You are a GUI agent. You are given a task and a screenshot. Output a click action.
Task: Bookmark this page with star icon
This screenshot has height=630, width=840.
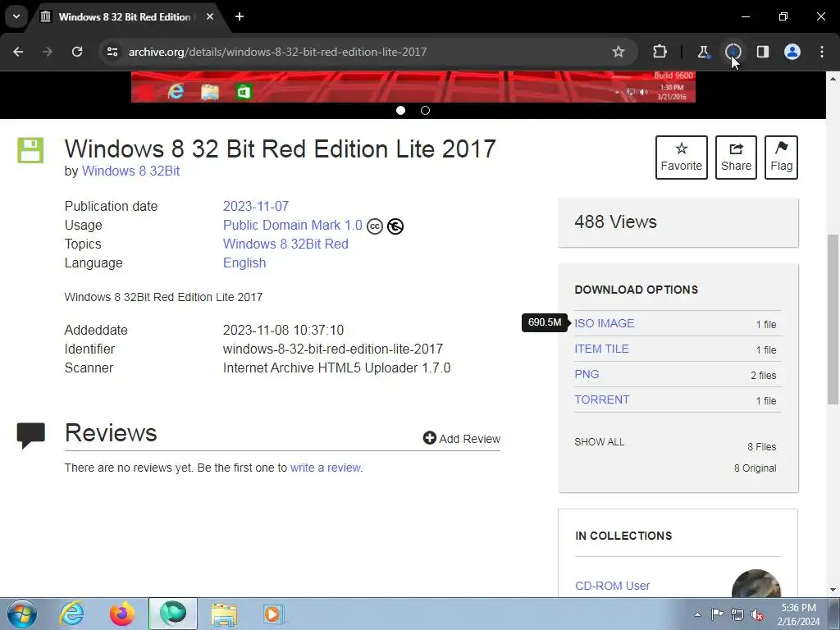point(619,52)
